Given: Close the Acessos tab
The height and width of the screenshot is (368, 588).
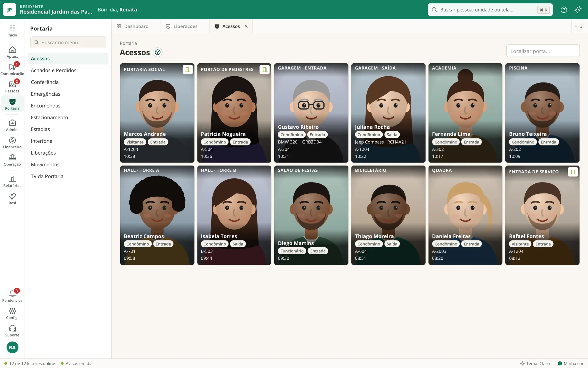Looking at the screenshot, I should (x=246, y=26).
